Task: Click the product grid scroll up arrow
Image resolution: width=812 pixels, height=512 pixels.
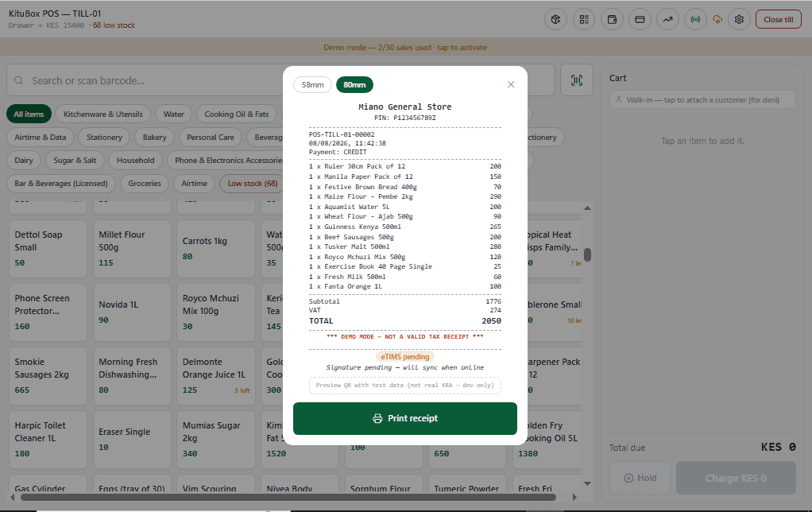Action: click(587, 208)
